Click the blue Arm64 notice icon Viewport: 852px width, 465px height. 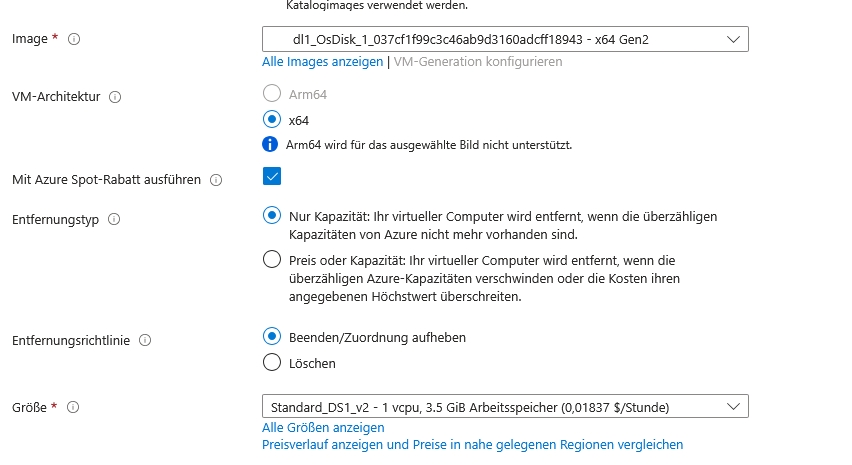click(270, 144)
